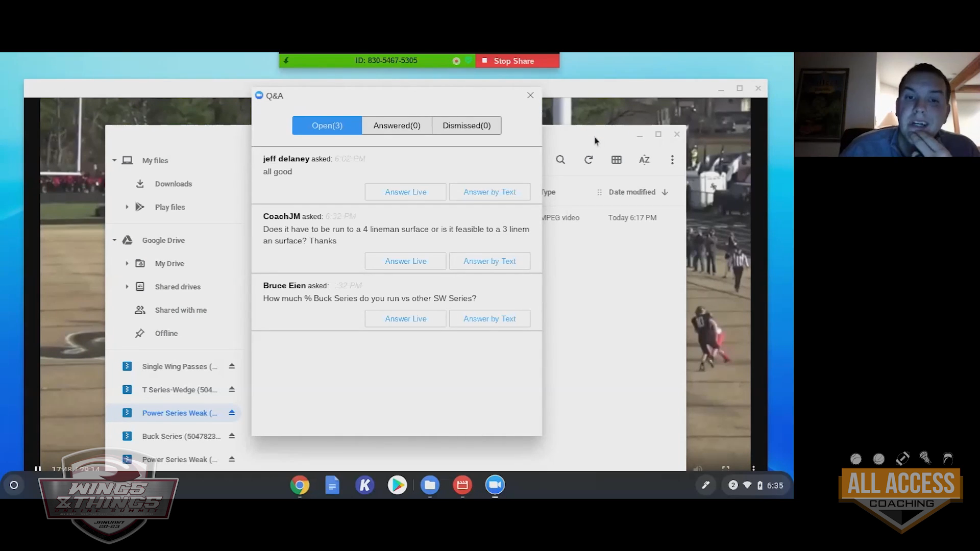
Task: Click Answer Live for CoachJM's question
Action: click(405, 261)
